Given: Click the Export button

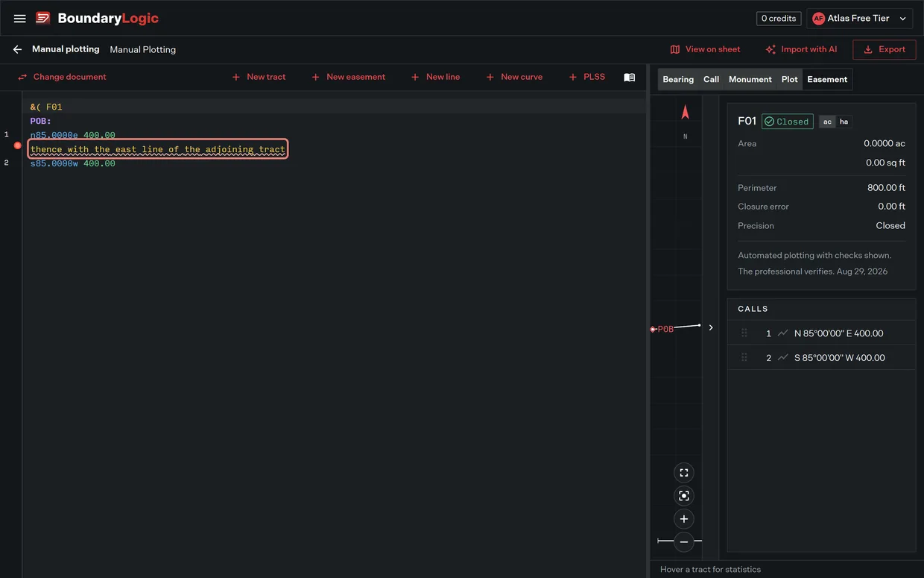Looking at the screenshot, I should [x=885, y=49].
